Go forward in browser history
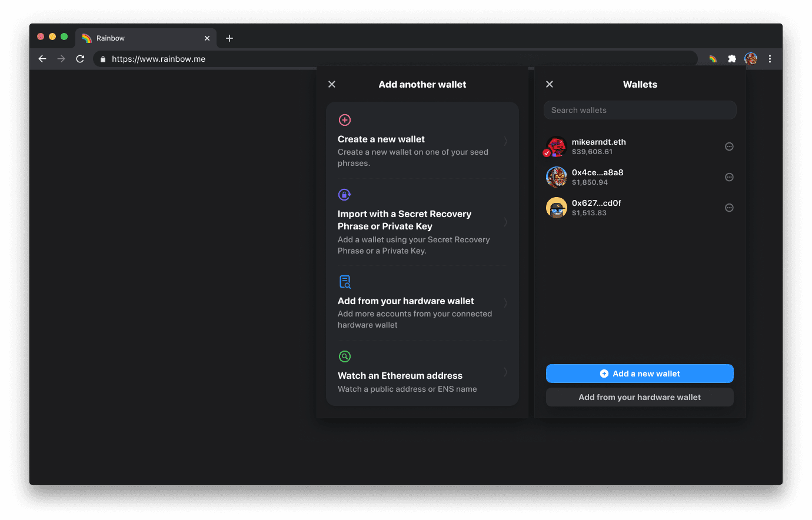 61,59
